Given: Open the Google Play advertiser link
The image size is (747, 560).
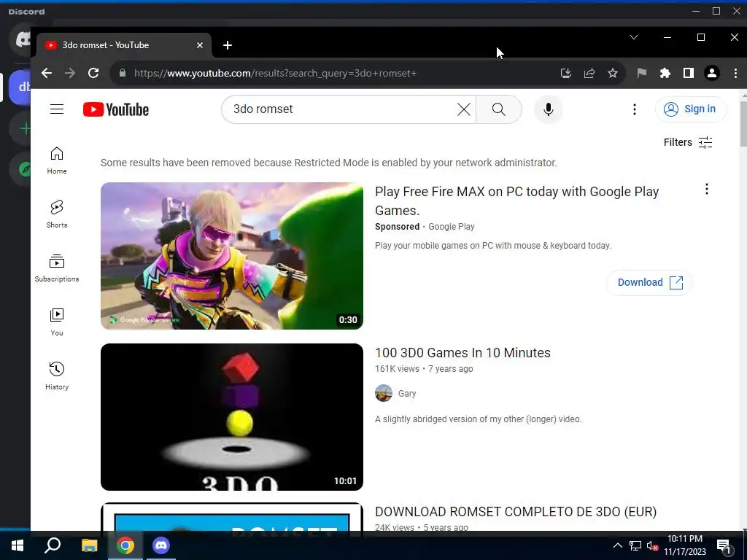Looking at the screenshot, I should [451, 227].
